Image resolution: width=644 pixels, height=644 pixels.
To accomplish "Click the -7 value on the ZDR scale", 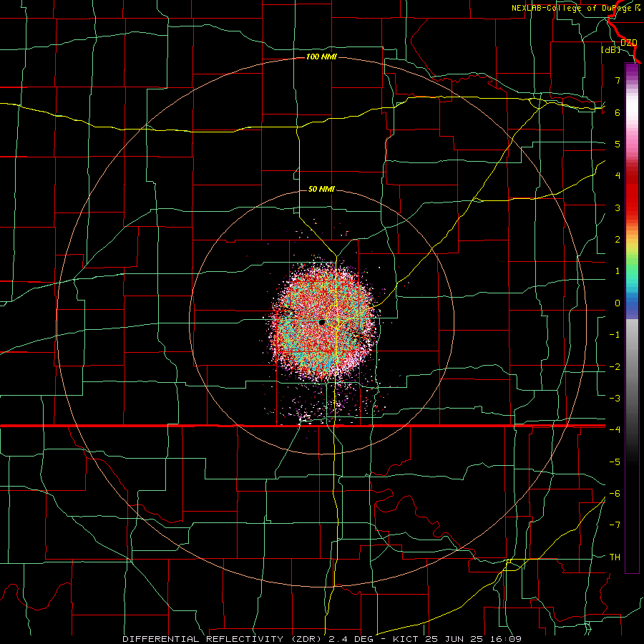I will pyautogui.click(x=615, y=525).
